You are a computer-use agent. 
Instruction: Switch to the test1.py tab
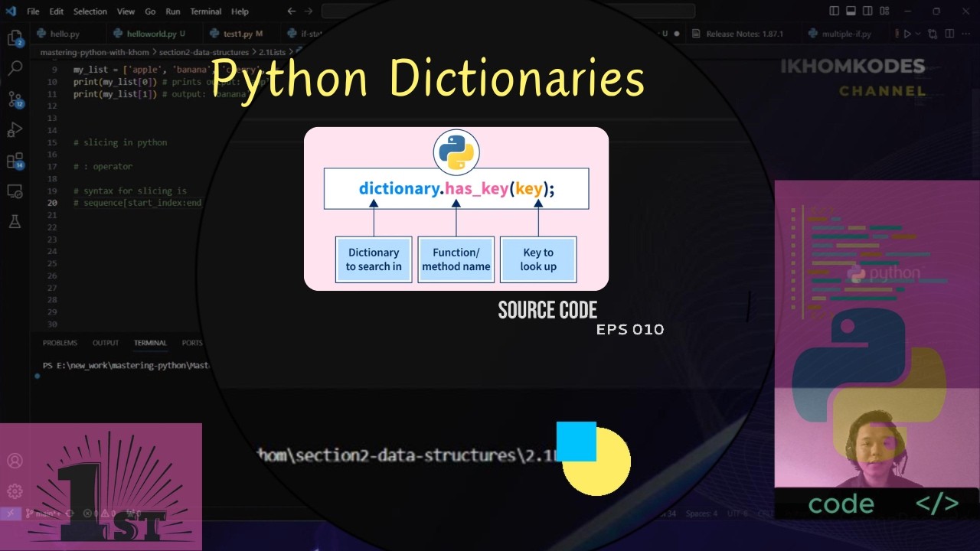pos(240,34)
